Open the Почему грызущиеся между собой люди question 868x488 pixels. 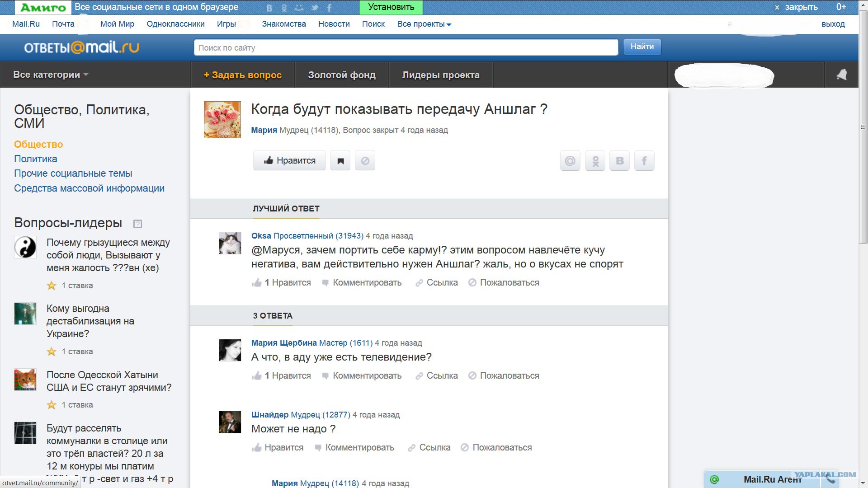(x=108, y=255)
